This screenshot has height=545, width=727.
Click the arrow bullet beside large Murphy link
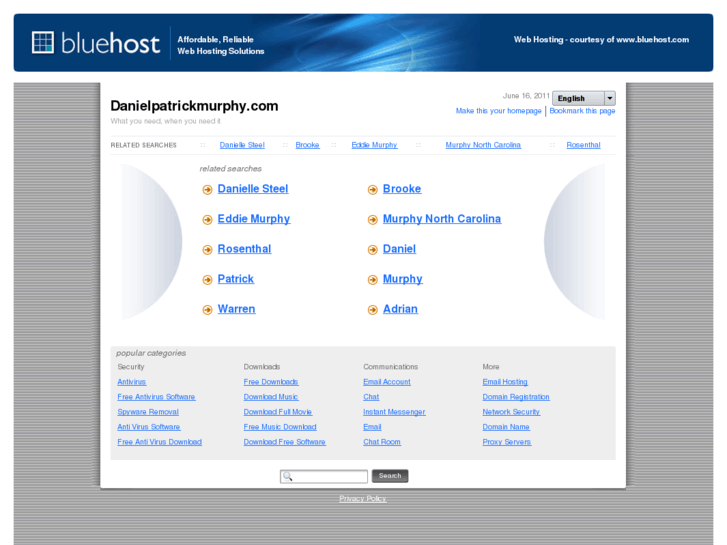point(372,280)
